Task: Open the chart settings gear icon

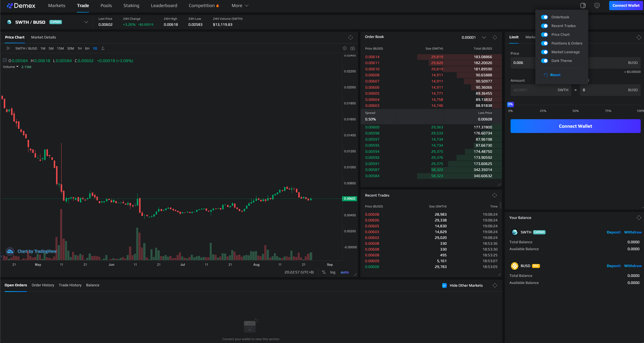Action: (345, 48)
